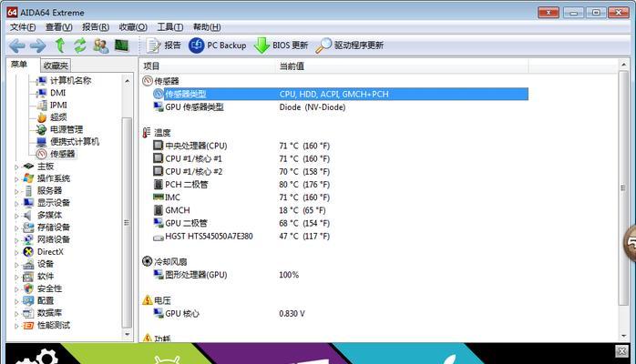The image size is (636, 364).
Task: Expand the 服务器 tree node
Action: (x=16, y=191)
